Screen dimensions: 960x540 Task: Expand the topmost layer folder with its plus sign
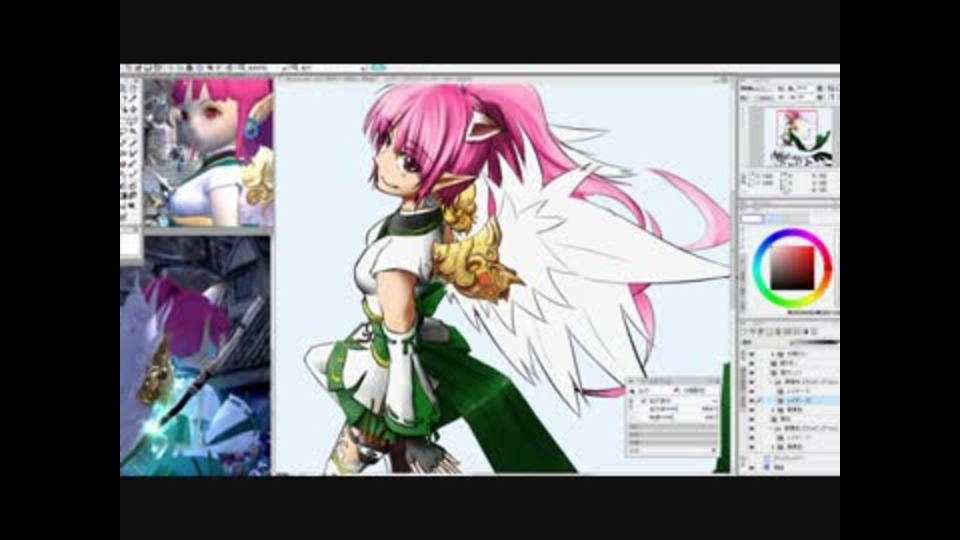click(773, 354)
